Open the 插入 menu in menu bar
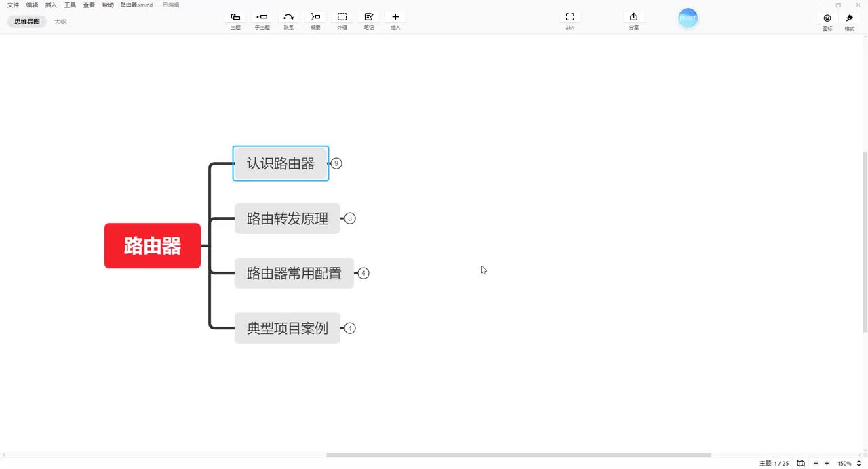Screen dimensions: 868x469 [51, 5]
